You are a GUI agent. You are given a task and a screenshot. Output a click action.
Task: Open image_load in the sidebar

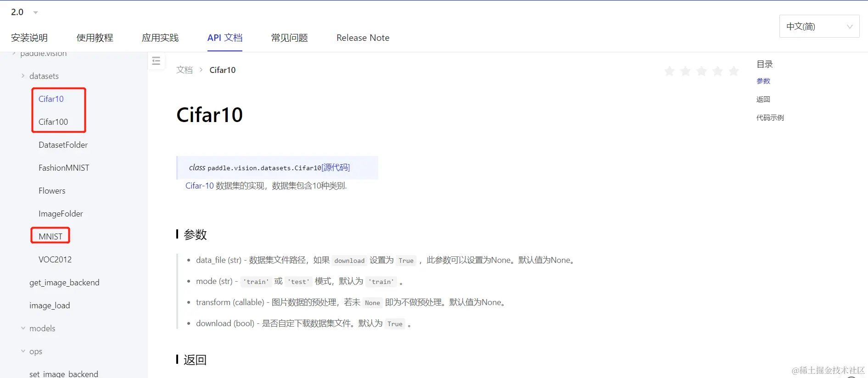(x=50, y=306)
